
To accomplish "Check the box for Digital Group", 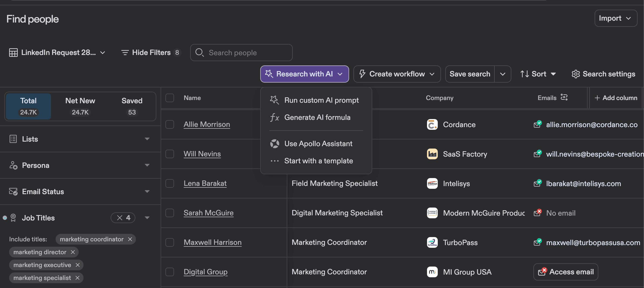I will click(x=170, y=272).
